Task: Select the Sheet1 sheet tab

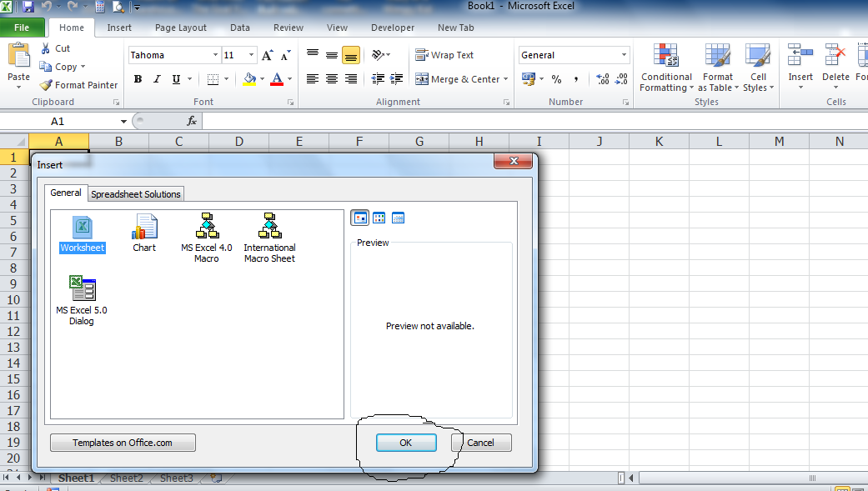Action: tap(77, 478)
